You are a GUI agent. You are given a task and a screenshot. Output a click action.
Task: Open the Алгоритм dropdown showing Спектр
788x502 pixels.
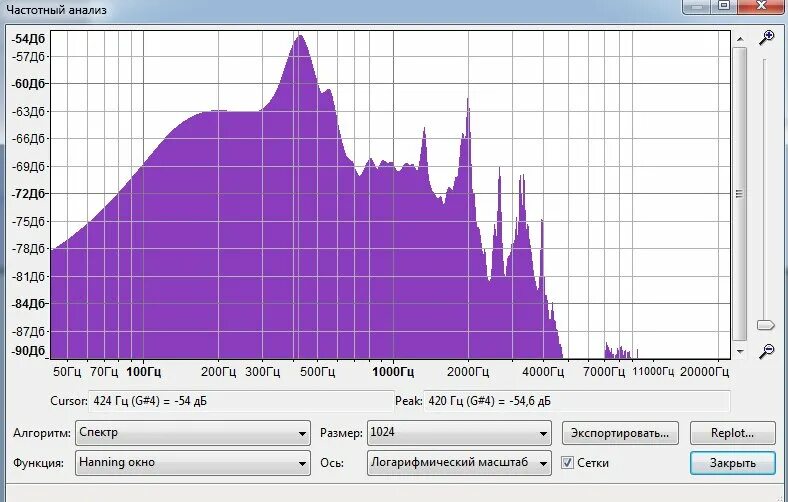193,433
